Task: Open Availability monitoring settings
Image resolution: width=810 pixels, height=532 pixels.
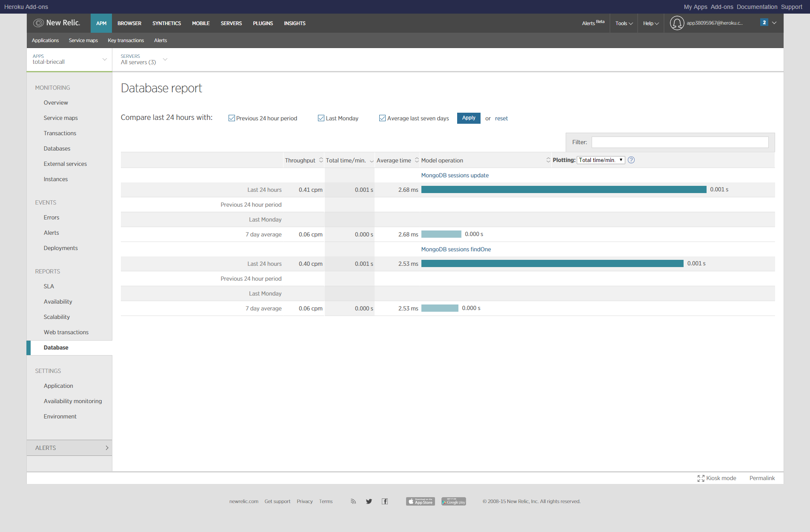Action: (73, 401)
